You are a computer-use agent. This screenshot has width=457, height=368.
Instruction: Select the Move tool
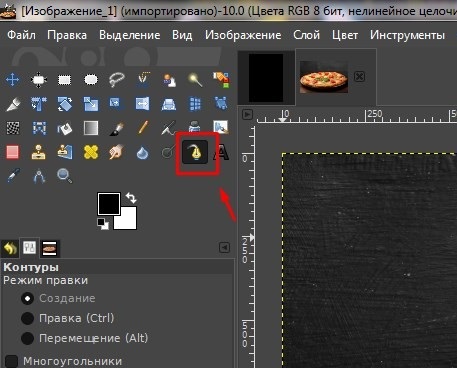(12, 80)
